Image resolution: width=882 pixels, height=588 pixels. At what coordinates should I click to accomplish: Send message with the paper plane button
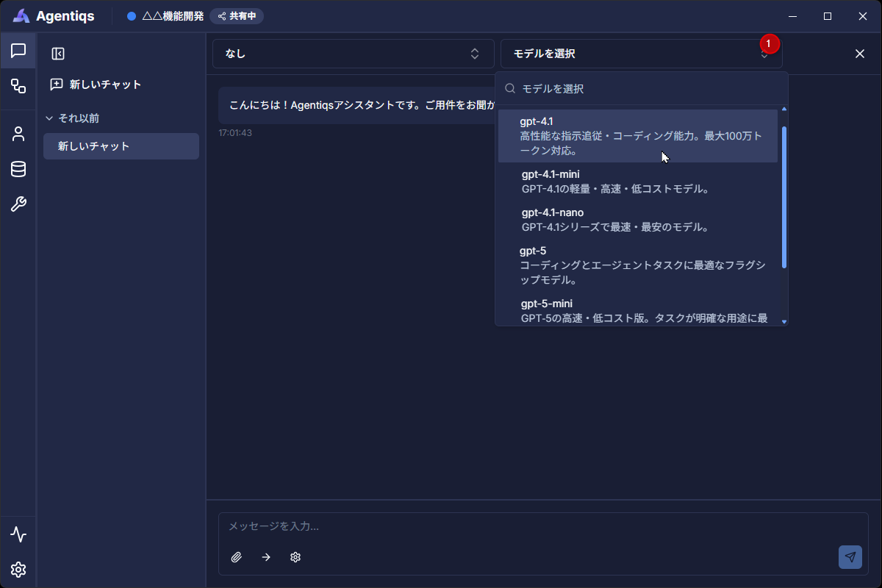pyautogui.click(x=850, y=556)
